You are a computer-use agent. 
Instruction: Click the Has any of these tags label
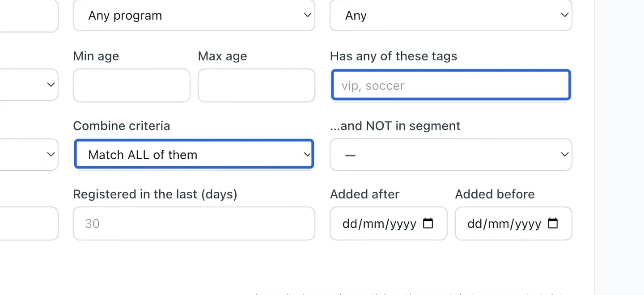[394, 56]
